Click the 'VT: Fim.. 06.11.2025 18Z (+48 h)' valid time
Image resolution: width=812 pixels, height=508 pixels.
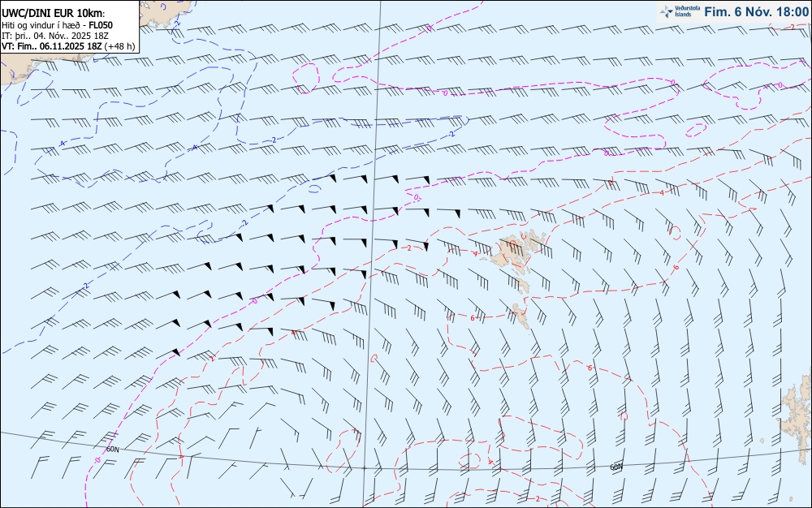68,46
